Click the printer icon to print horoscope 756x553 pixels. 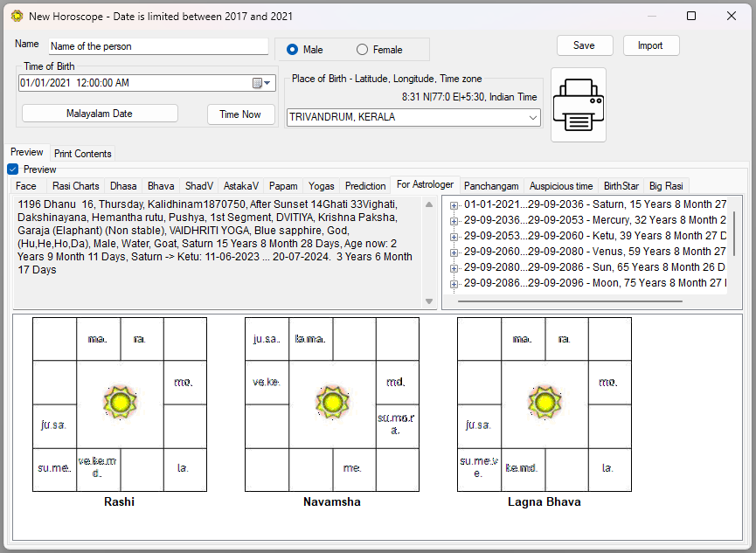tap(577, 104)
